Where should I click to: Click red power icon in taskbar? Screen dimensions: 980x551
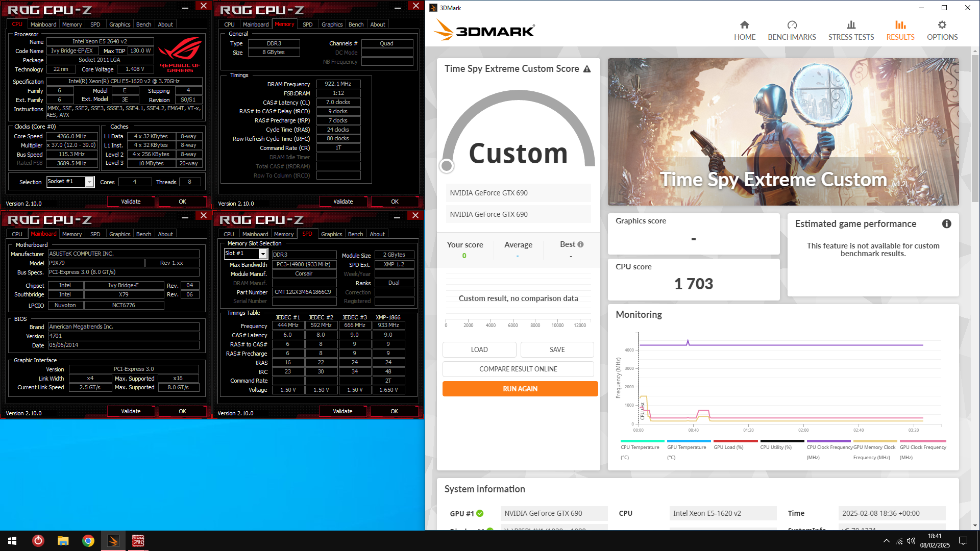[x=38, y=541]
